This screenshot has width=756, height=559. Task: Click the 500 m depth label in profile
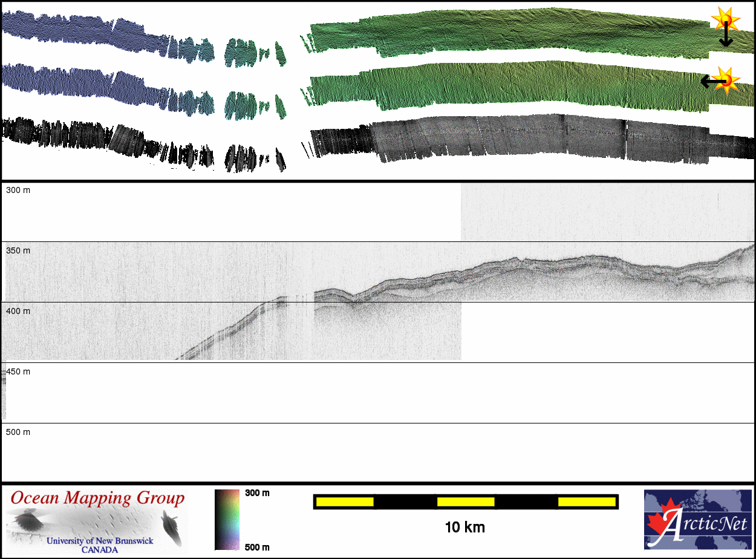tap(18, 432)
